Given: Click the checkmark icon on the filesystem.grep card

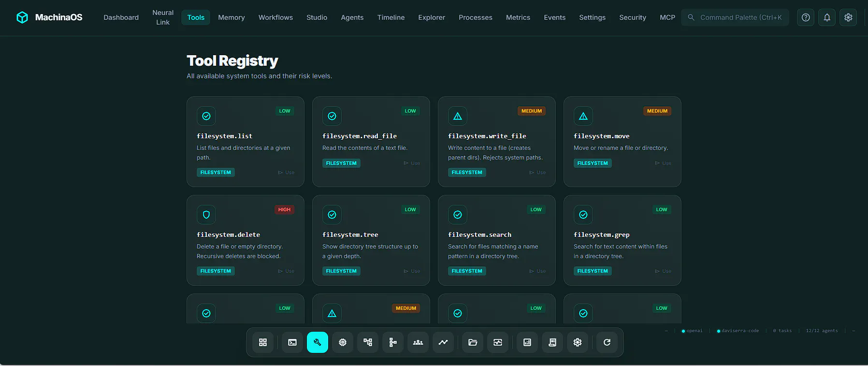Looking at the screenshot, I should tap(583, 215).
